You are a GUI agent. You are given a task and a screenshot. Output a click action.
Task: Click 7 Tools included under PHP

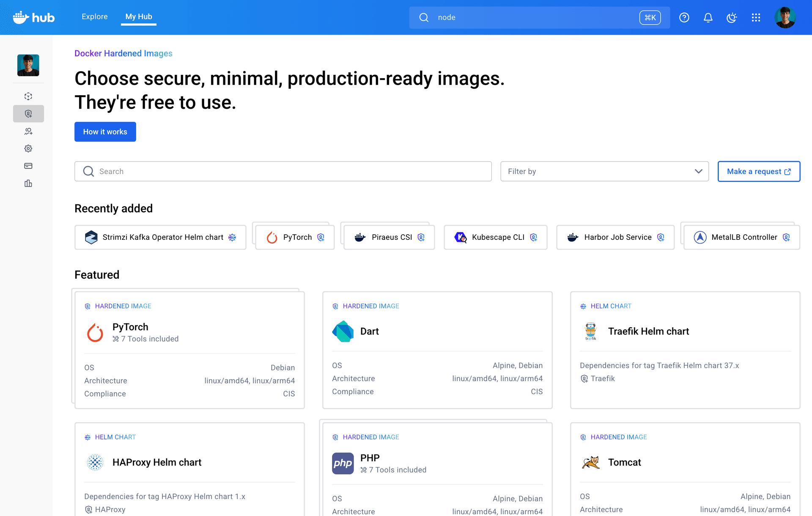point(393,470)
